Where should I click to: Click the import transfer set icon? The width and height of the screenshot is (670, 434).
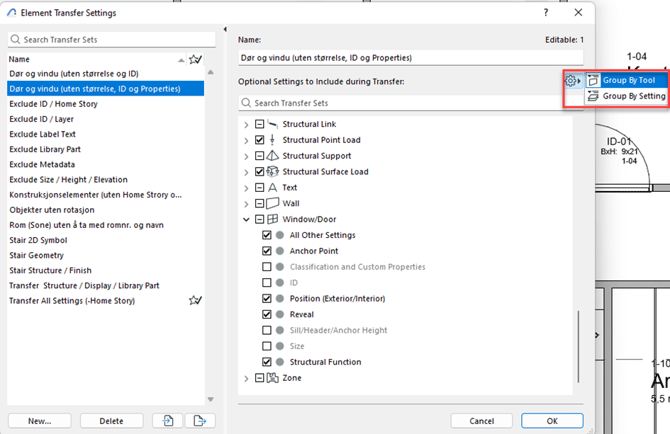(x=168, y=421)
